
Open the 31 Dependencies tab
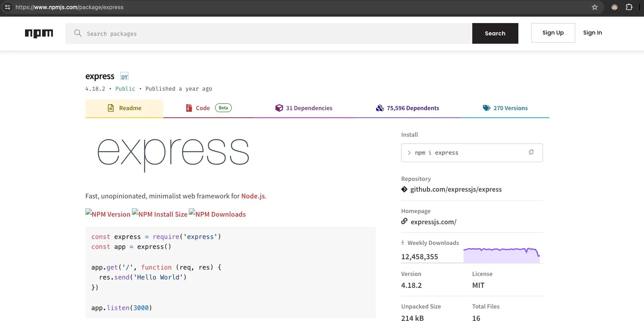(304, 108)
